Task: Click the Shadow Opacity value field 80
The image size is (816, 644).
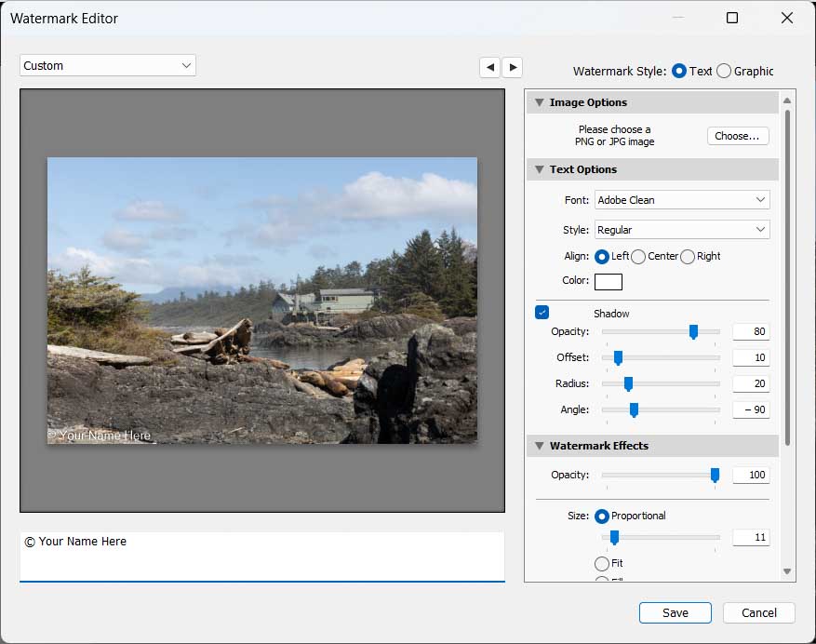Action: click(x=751, y=331)
